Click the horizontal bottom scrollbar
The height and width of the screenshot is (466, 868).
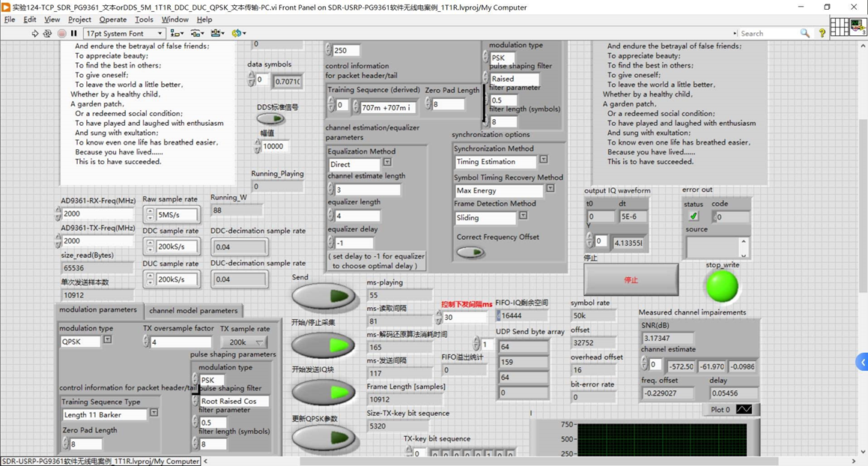pos(529,461)
